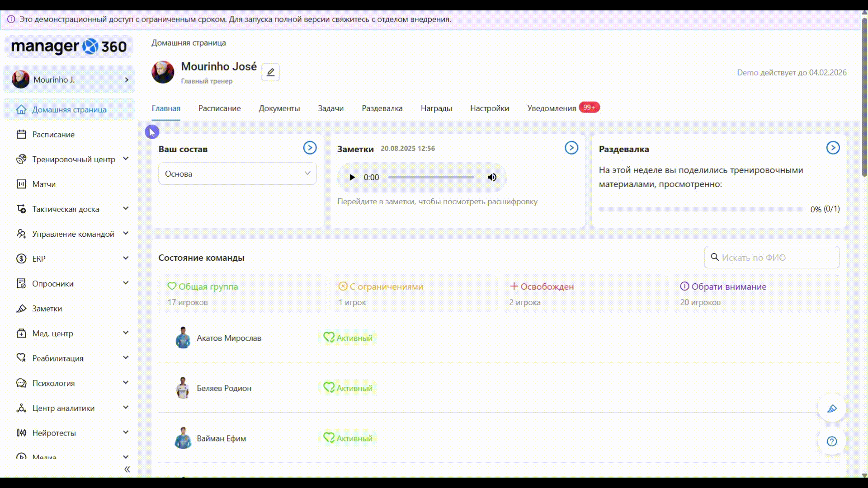
Task: Open the Основа squad dropdown
Action: (237, 174)
